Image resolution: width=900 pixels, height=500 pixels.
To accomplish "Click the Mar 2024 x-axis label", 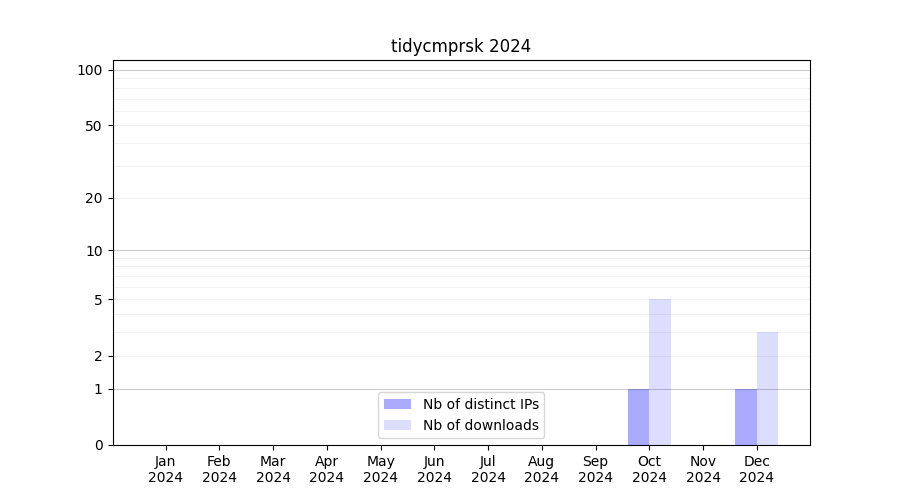I will [273, 469].
